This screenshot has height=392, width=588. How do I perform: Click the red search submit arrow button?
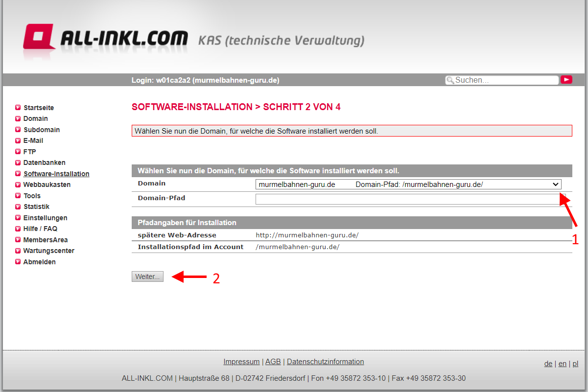tap(566, 80)
